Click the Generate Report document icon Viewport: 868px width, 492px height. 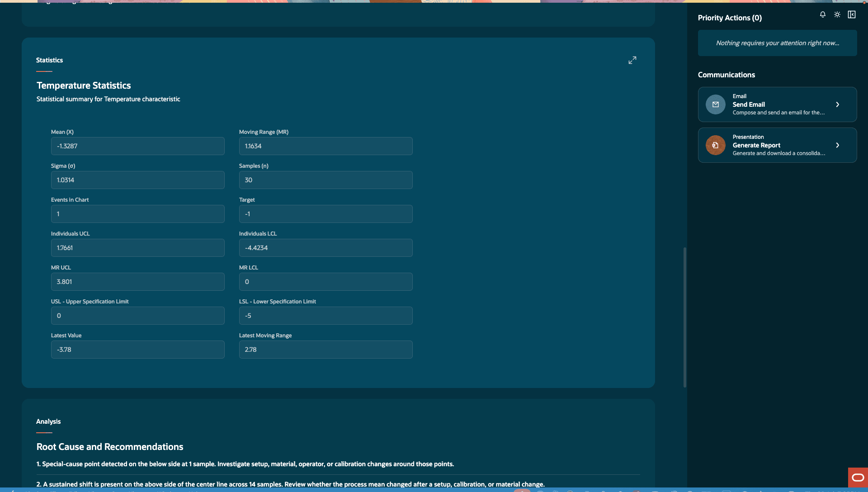tap(716, 145)
